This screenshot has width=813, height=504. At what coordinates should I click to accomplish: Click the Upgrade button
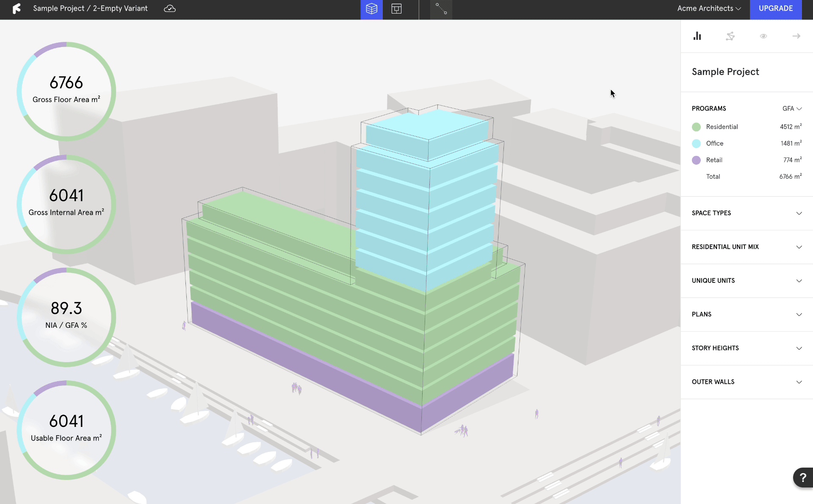coord(775,8)
